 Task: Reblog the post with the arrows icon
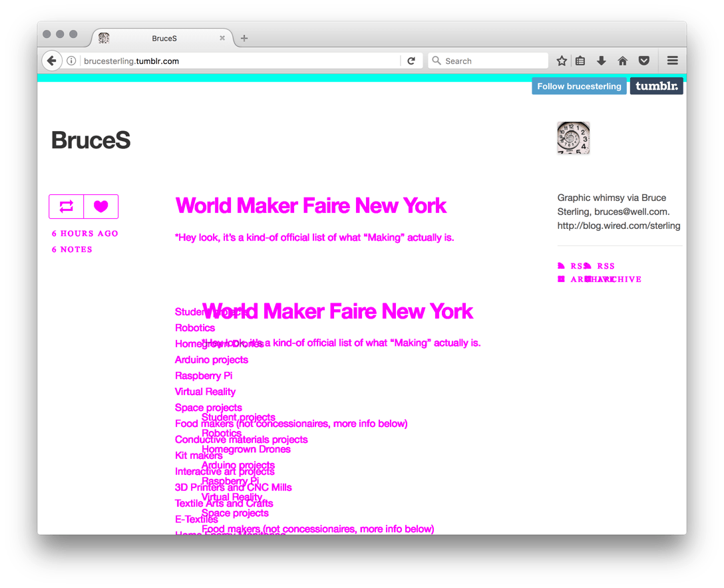coord(66,206)
